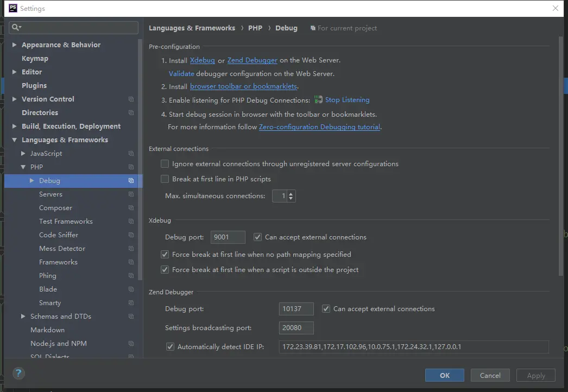The width and height of the screenshot is (568, 392).
Task: Toggle Force break when script outside project
Action: [165, 269]
